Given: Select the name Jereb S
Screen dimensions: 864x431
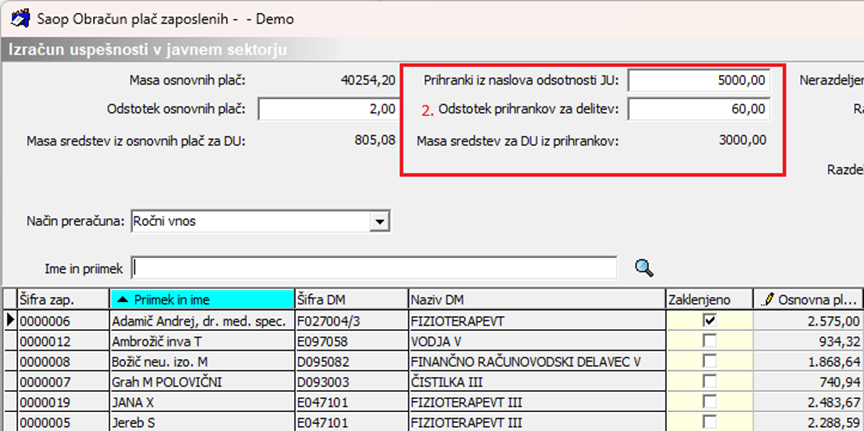Looking at the screenshot, I should 133,423.
